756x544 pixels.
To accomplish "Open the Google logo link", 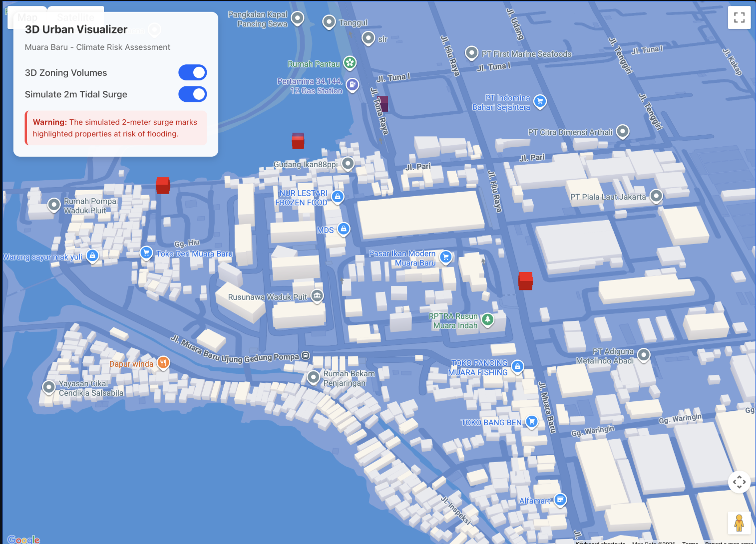I will pos(23,539).
